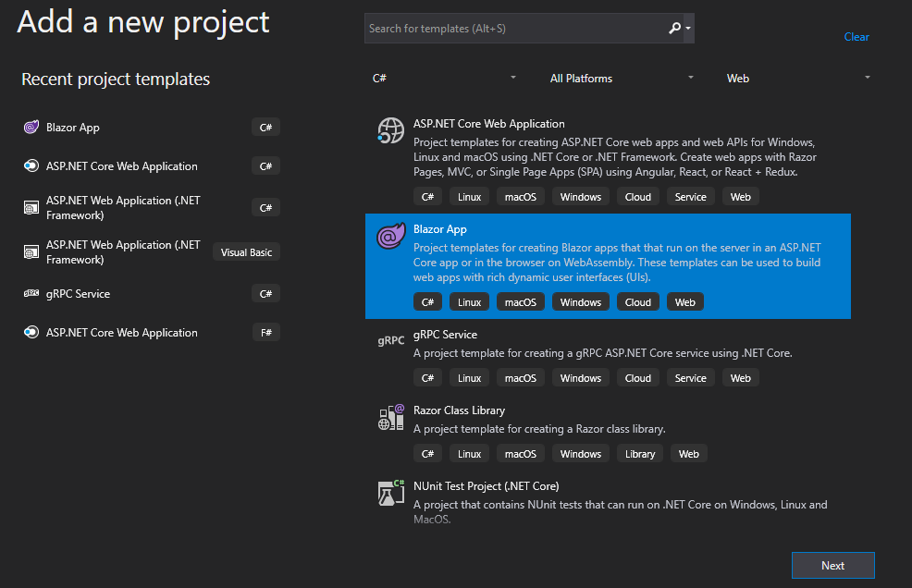Click the purple Blazor App icon in template list
Viewport: 912px width, 588px height.
390,236
